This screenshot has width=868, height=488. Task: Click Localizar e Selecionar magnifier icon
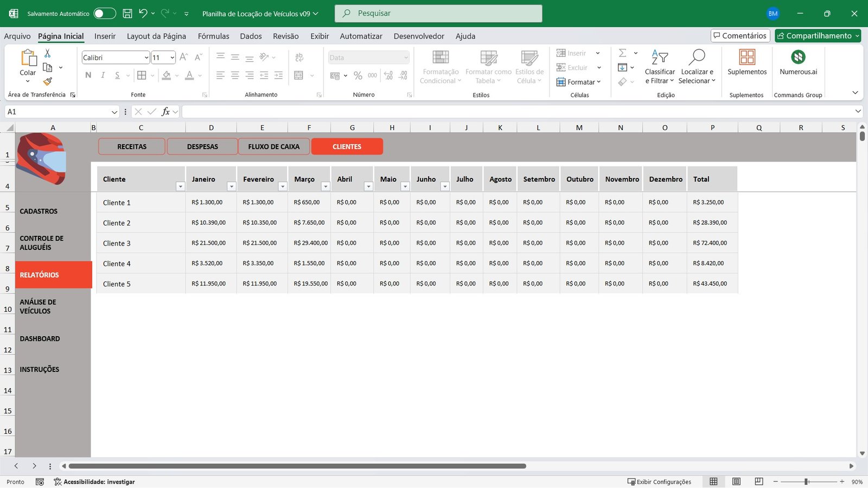tap(697, 57)
